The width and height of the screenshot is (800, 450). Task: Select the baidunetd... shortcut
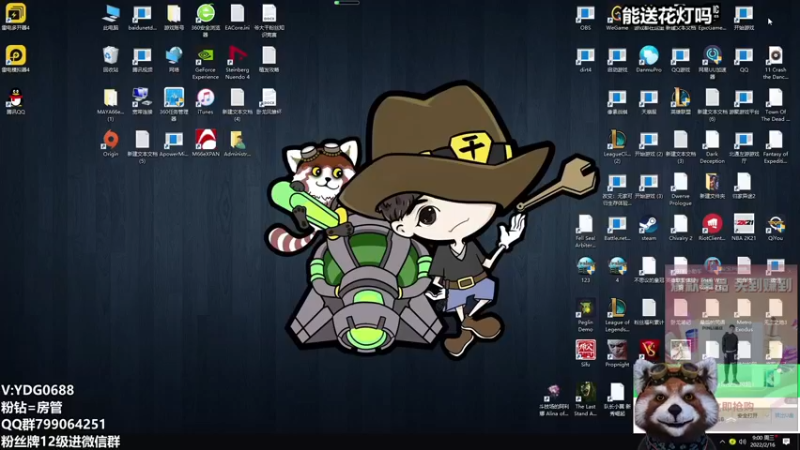click(142, 17)
